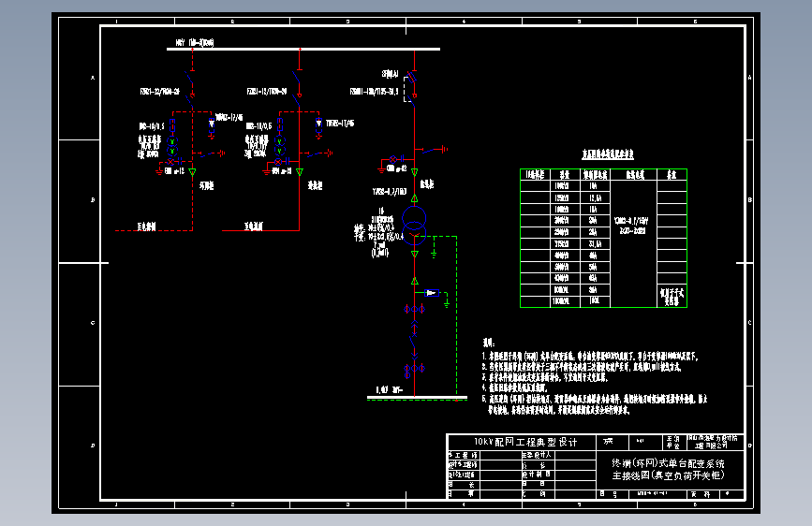
Task: Click the load switch blade atop the dashed left feeder
Action: click(189, 78)
